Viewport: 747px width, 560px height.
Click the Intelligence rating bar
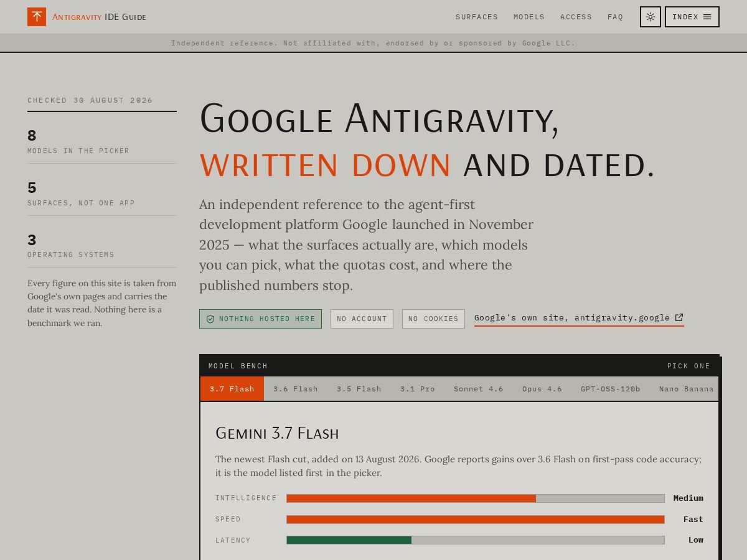click(x=476, y=498)
